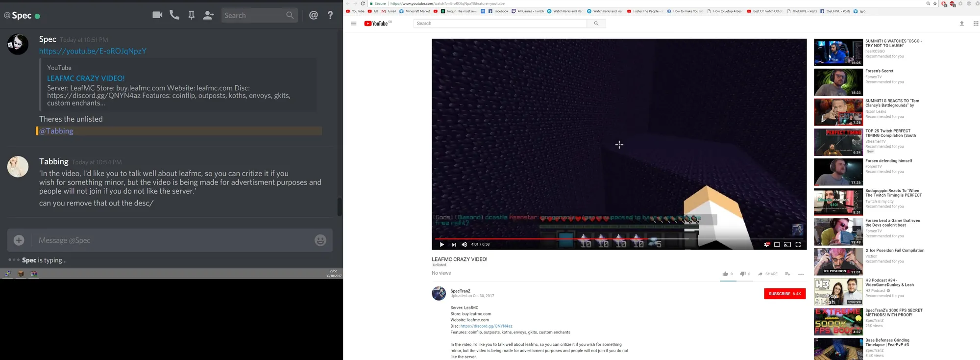Screen dimensions: 980x360
Task: Start a voice call with Spec
Action: 174,15
